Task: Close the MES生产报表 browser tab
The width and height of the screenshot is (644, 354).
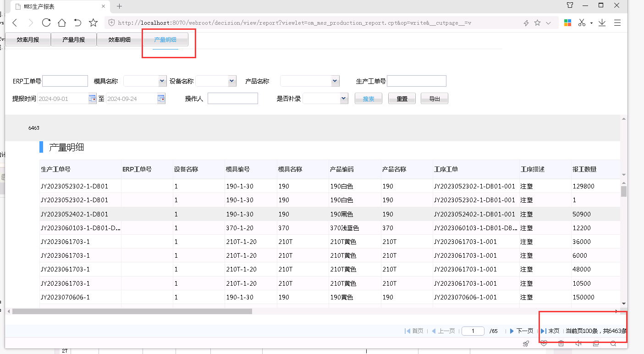Action: 104,6
